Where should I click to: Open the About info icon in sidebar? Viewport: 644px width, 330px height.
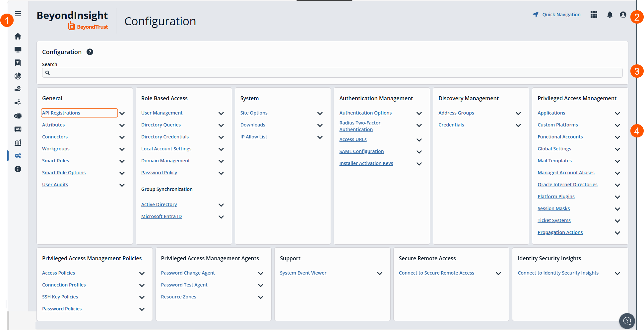(x=18, y=169)
